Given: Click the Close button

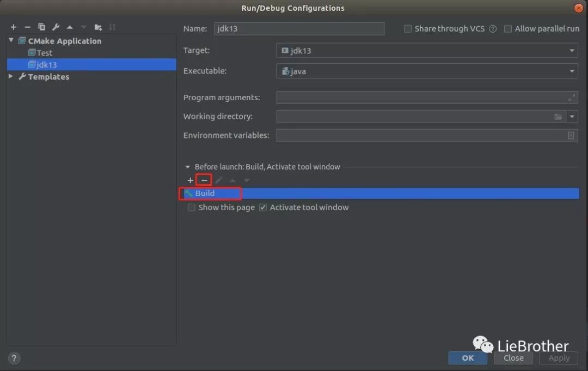Looking at the screenshot, I should coord(513,358).
